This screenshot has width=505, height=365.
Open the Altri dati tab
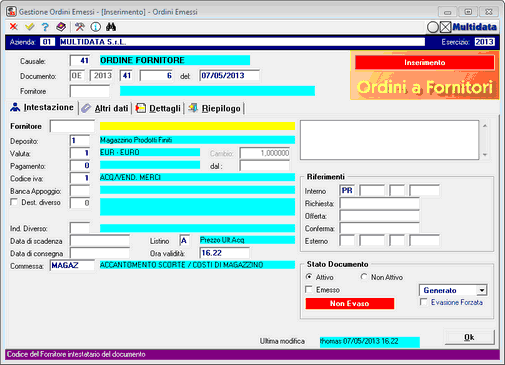click(105, 109)
